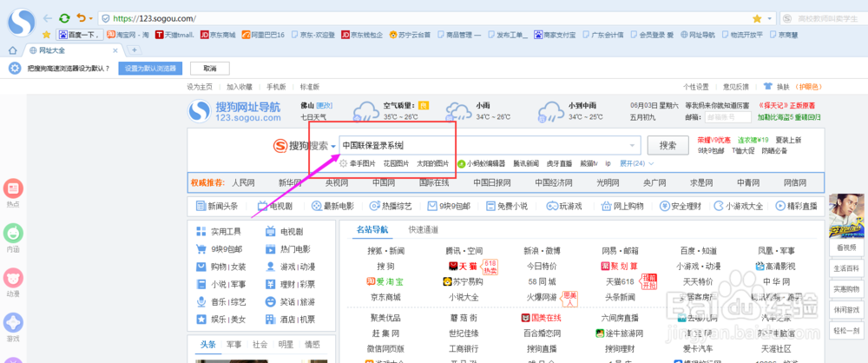
Task: Click the green refresh button
Action: pyautogui.click(x=65, y=17)
